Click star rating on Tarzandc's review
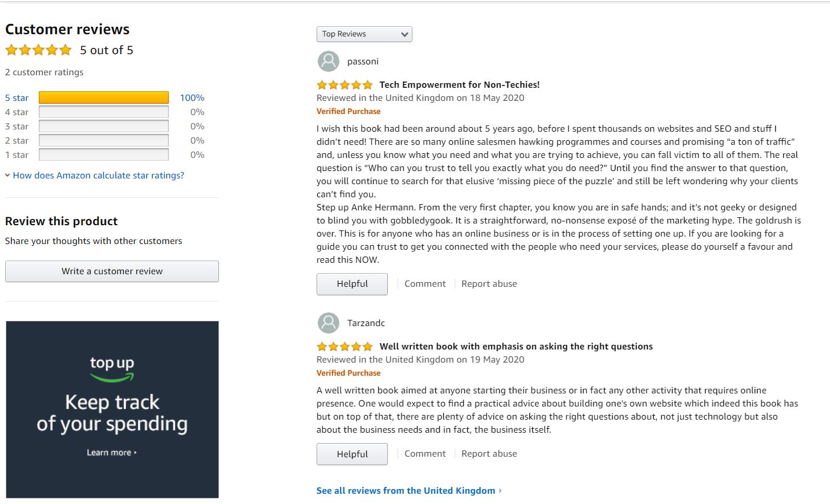Screen dimensions: 830x504 345,347
